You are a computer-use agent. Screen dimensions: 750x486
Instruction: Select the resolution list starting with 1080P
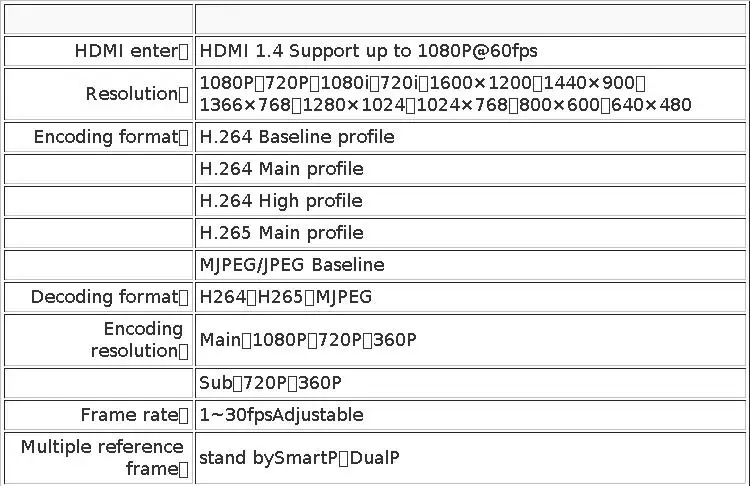point(445,94)
